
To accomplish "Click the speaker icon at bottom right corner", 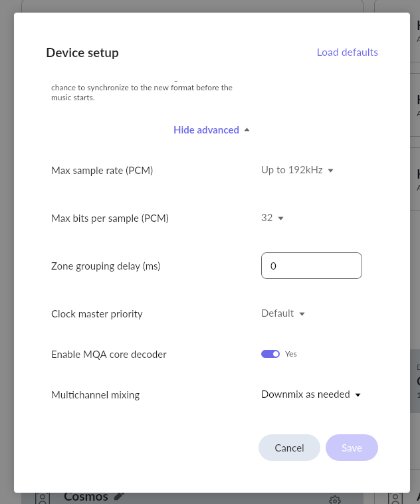I will tap(395, 498).
